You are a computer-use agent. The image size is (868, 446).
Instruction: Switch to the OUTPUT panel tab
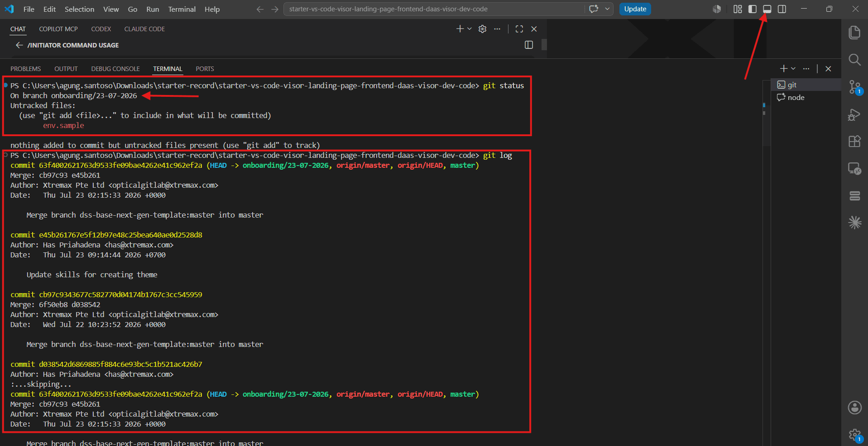(66, 69)
